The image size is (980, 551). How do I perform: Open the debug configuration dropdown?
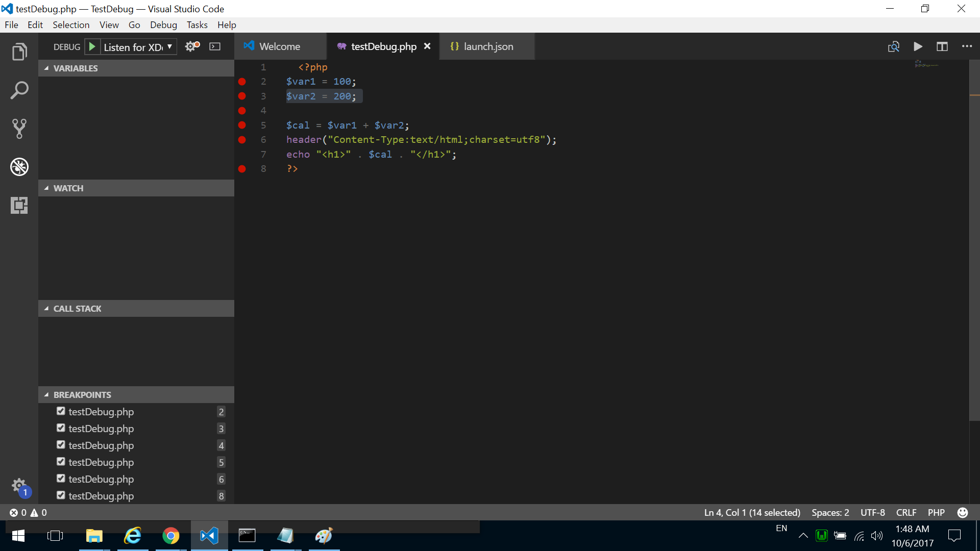pyautogui.click(x=138, y=47)
